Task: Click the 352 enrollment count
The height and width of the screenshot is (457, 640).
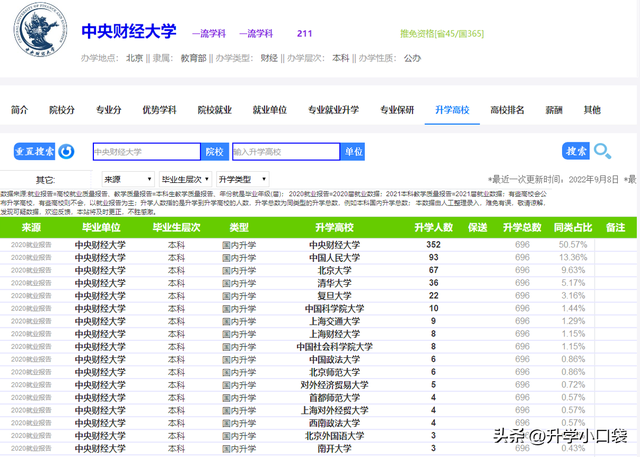Action: point(433,244)
